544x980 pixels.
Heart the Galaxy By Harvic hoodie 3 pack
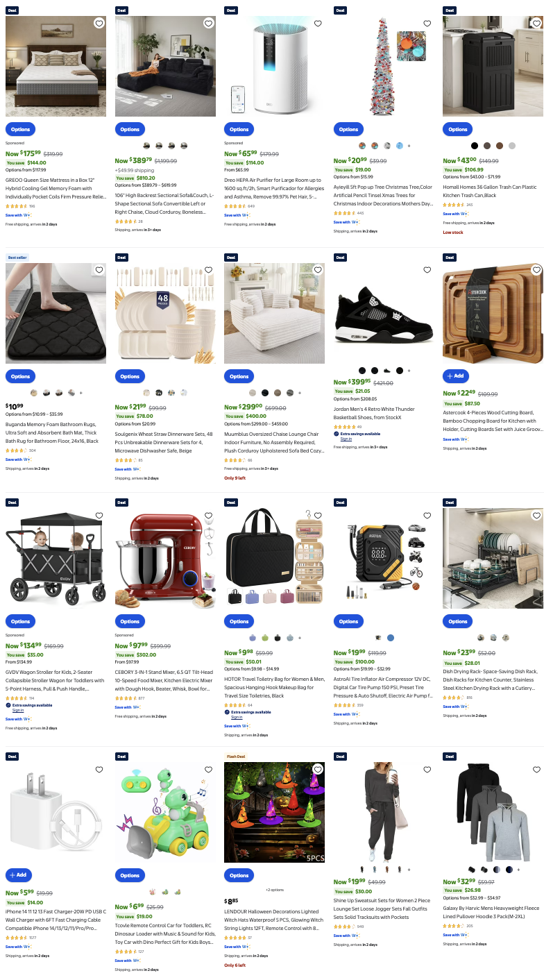tap(536, 769)
